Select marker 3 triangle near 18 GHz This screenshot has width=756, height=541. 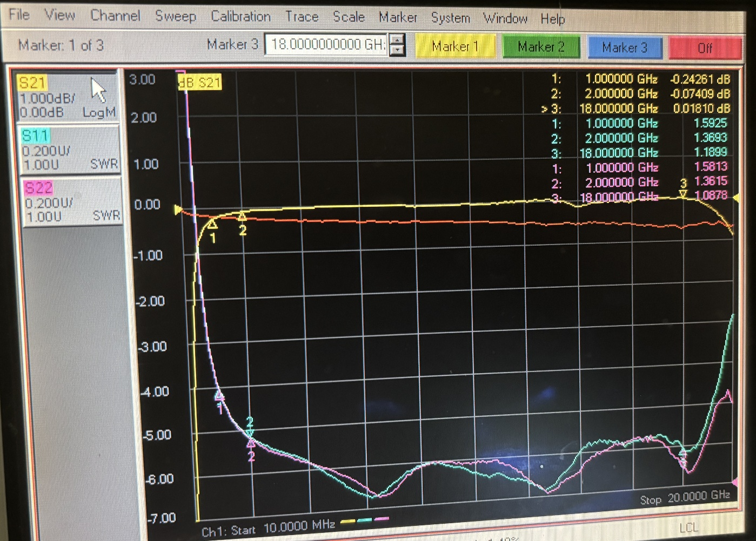tap(683, 194)
